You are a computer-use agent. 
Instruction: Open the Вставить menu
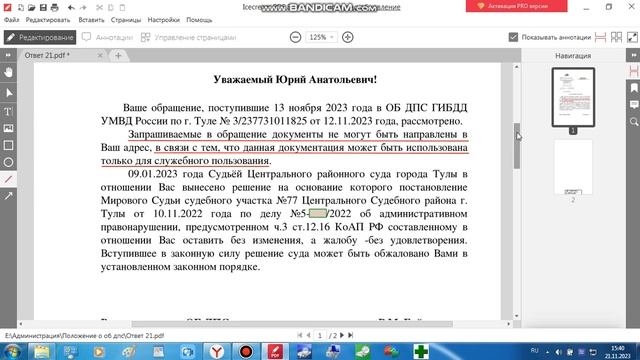tap(91, 20)
